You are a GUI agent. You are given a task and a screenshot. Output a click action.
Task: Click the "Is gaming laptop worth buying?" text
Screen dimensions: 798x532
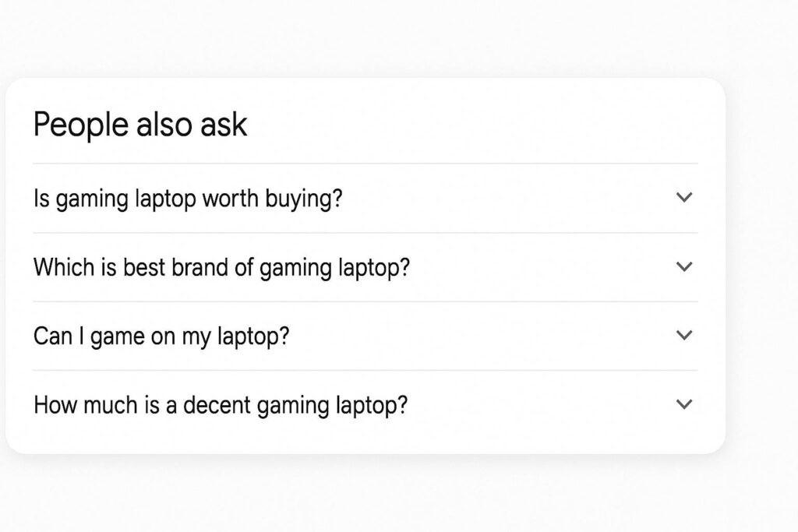coord(188,199)
